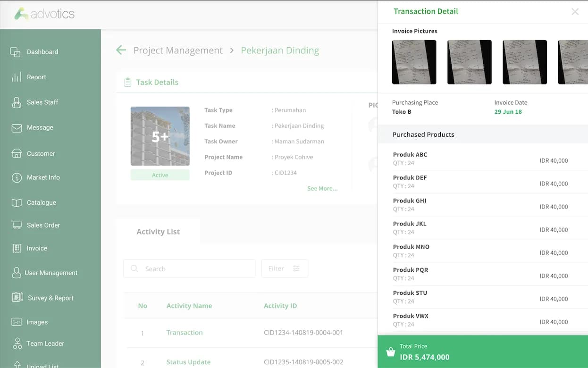Click the Active status badge
The image size is (588, 368).
[160, 175]
